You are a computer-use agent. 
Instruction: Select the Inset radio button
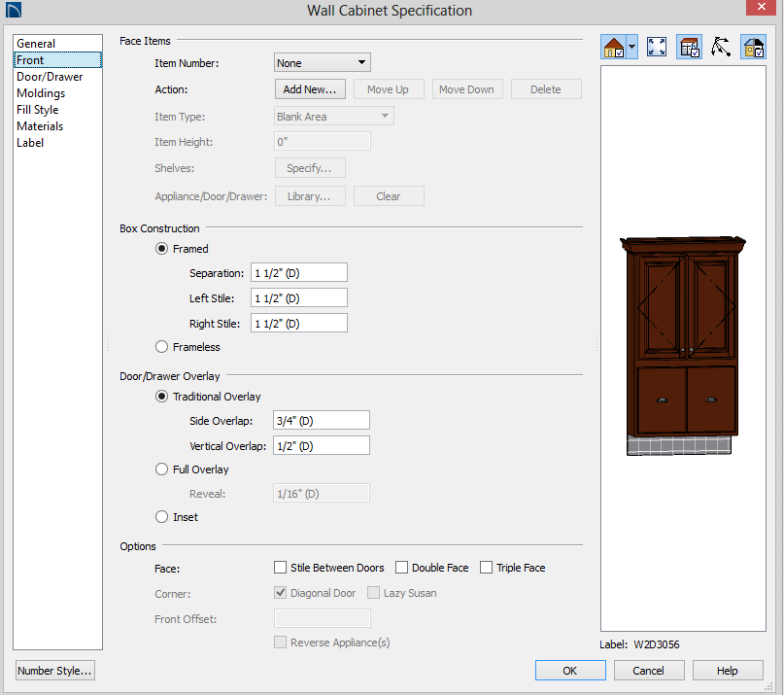click(x=161, y=517)
